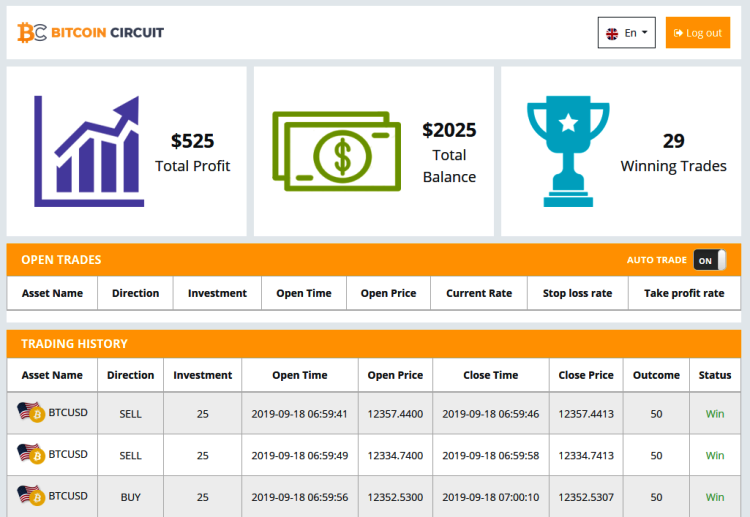The height and width of the screenshot is (517, 750).
Task: Click the Close Price column header in history
Action: pos(586,375)
